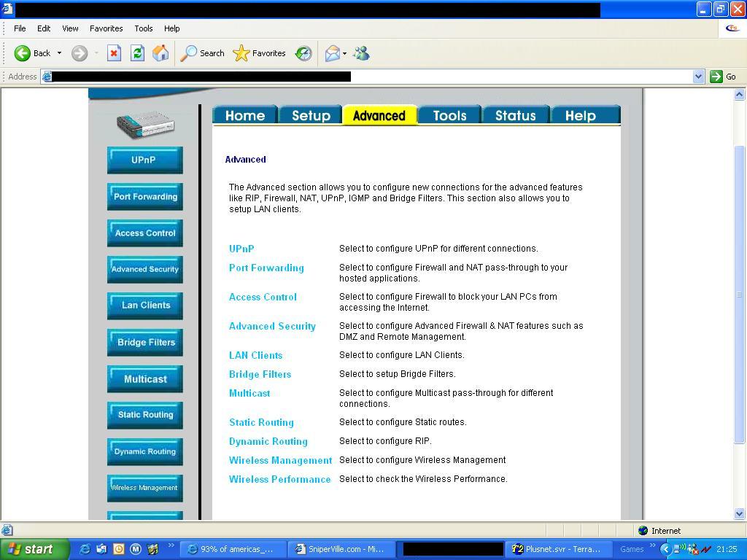Open the Forward history dropdown arrow

96,53
